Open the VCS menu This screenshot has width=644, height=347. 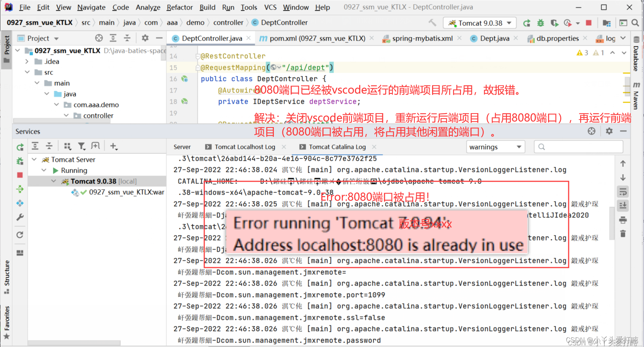[x=270, y=7]
